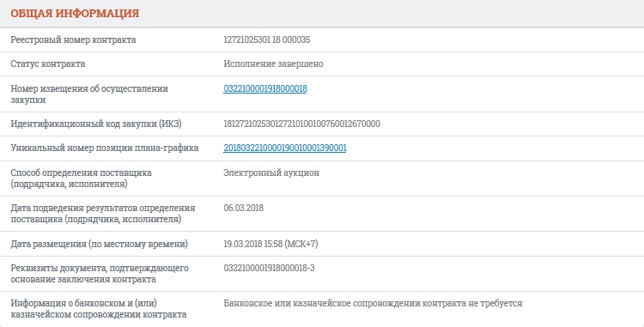
Task: Click label Реестровый номер контракта
Action: (x=73, y=39)
